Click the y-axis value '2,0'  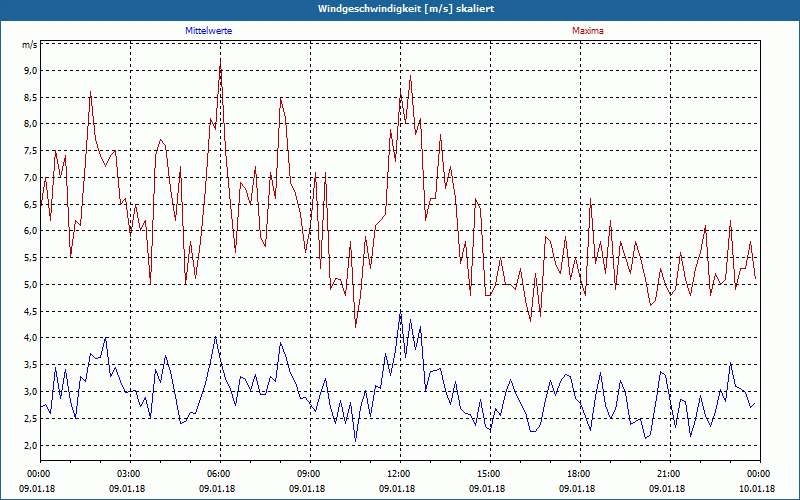[x=31, y=445]
